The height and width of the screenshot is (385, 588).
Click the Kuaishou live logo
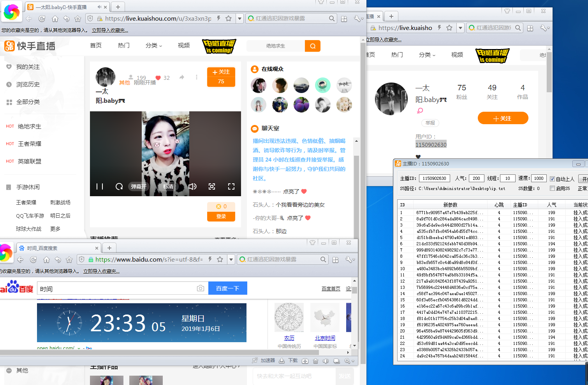point(30,46)
